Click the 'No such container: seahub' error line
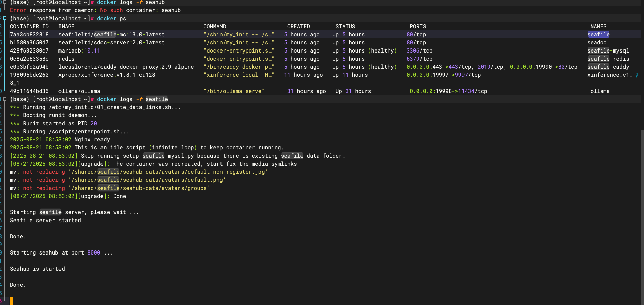This screenshot has height=305, width=644. [95, 10]
